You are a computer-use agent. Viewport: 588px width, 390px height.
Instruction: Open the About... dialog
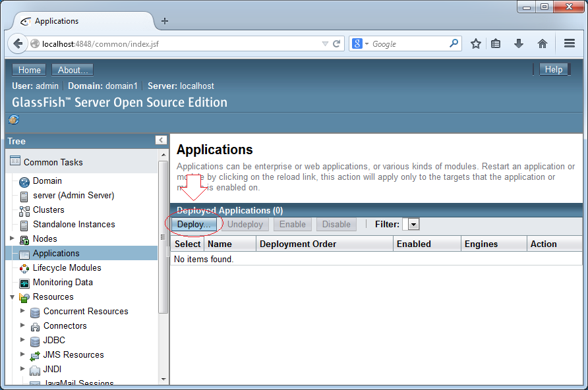[x=73, y=70]
